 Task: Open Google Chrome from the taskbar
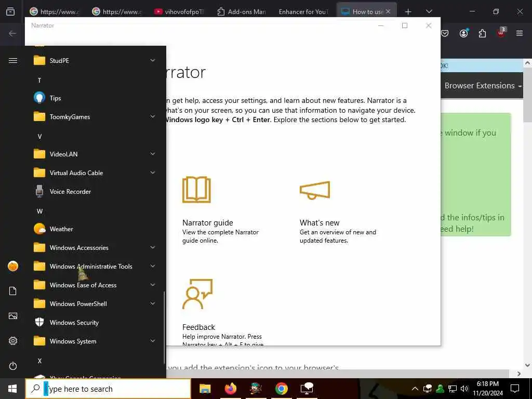[281, 389]
